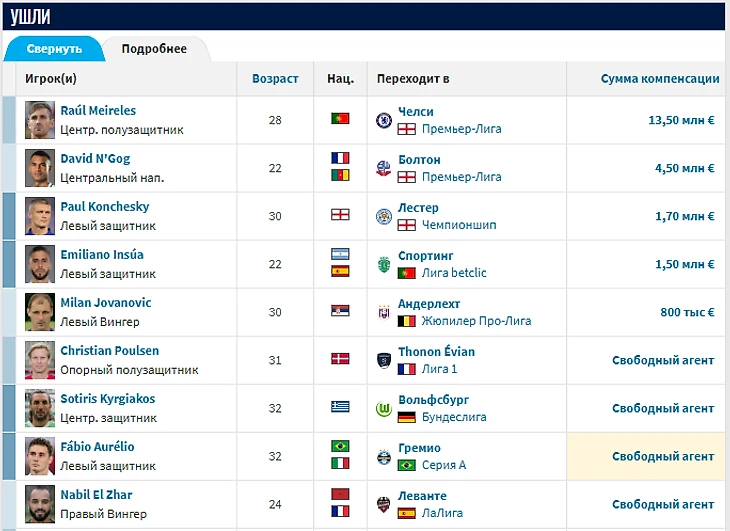730x531 pixels.
Task: Click the Levante club crest icon
Action: pos(383,504)
